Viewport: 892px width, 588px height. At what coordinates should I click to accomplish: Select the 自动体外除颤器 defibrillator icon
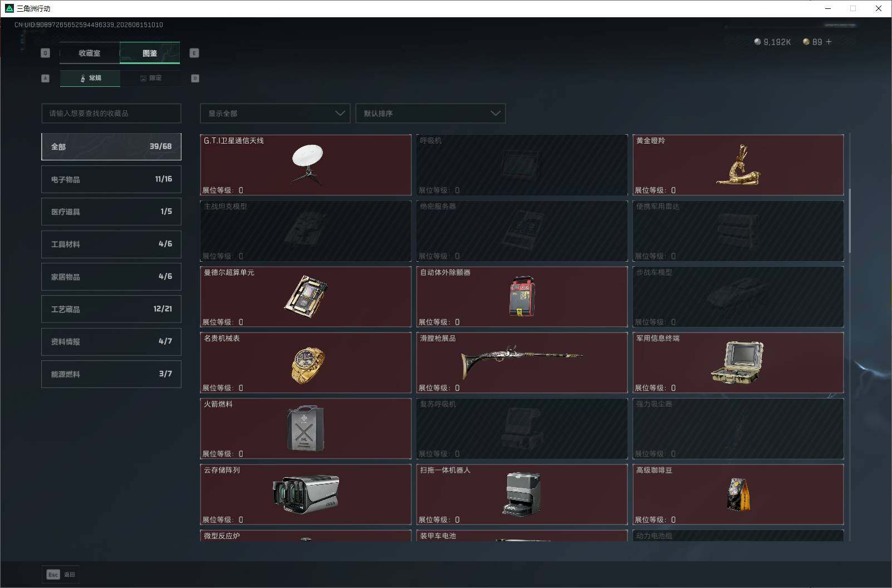tap(522, 297)
